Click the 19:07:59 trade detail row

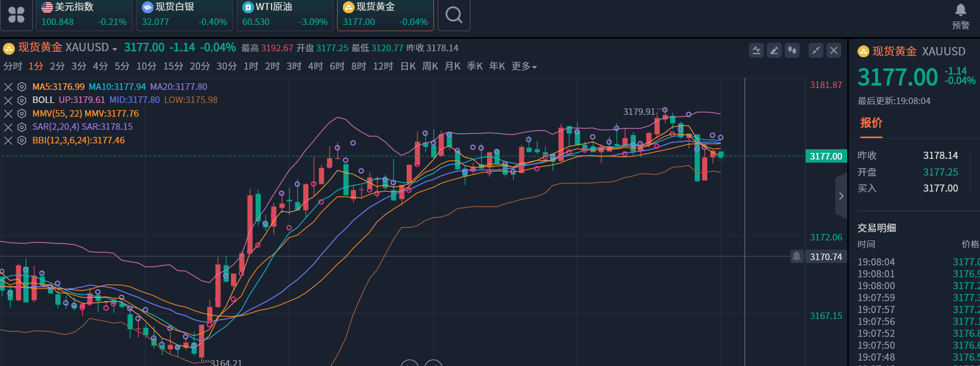click(x=919, y=298)
